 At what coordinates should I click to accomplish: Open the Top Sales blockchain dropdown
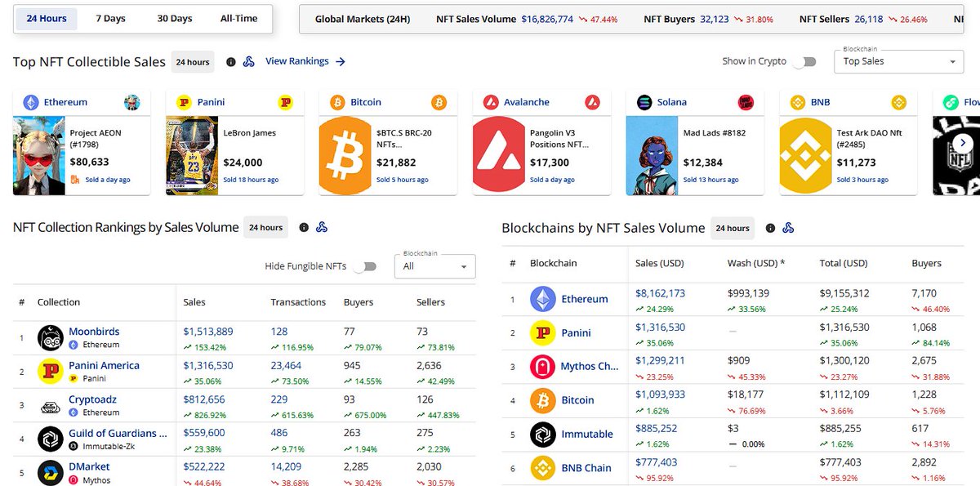coord(898,61)
